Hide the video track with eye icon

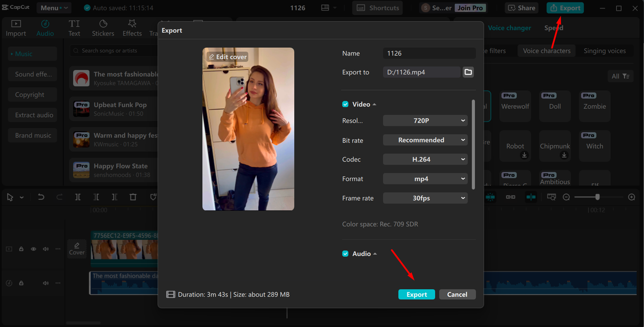point(34,249)
